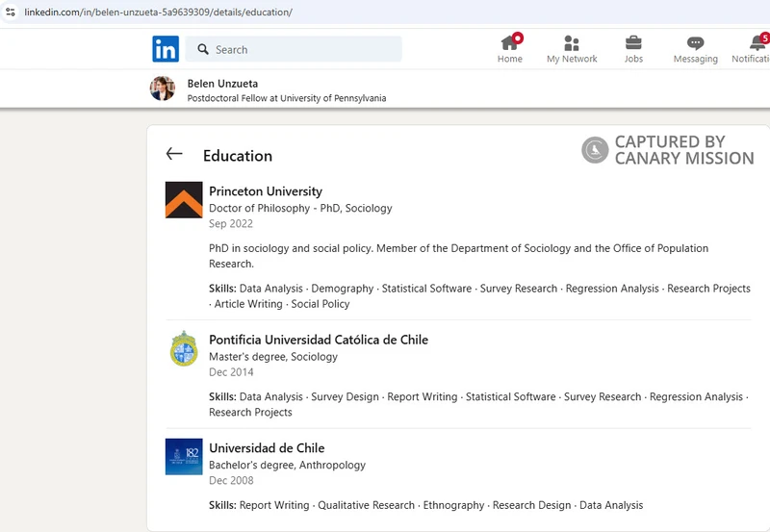
Task: Click the Jobs label
Action: 633,59
